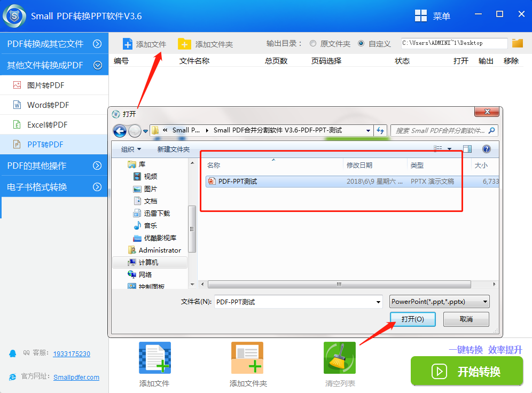Image resolution: width=532 pixels, height=393 pixels.
Task: Open the 菜单 grid menu icon
Action: click(x=421, y=15)
